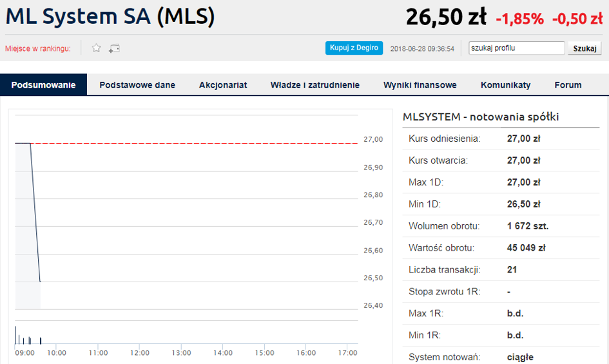Select the Kurs otwarcia value 27,00 zł
The height and width of the screenshot is (364, 609).
coord(523,160)
